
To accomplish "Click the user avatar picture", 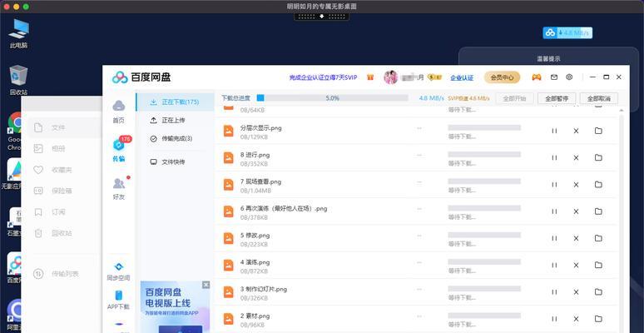I will (x=390, y=77).
